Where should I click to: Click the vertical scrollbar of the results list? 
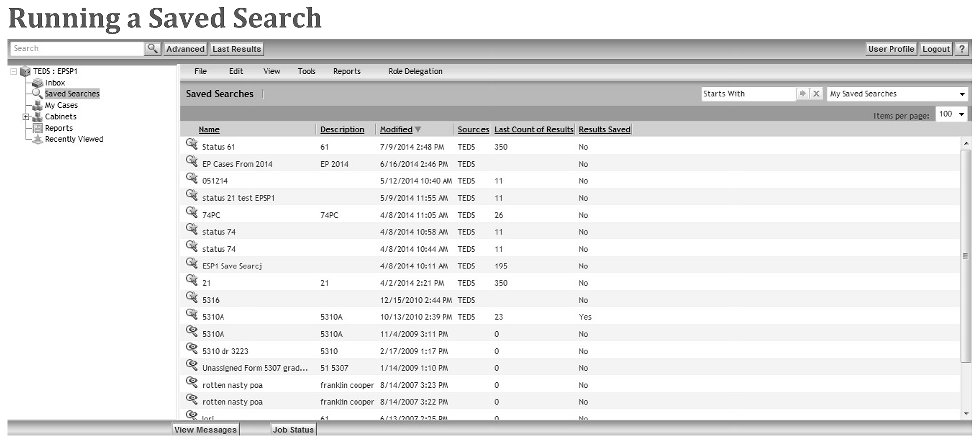[x=965, y=256]
